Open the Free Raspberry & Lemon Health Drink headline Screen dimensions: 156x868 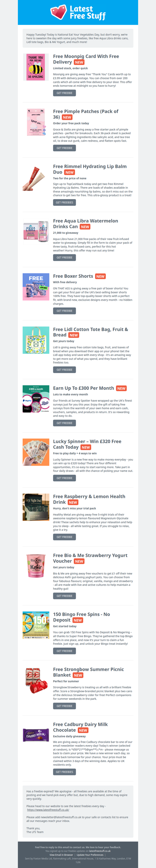pyautogui.click(x=89, y=499)
